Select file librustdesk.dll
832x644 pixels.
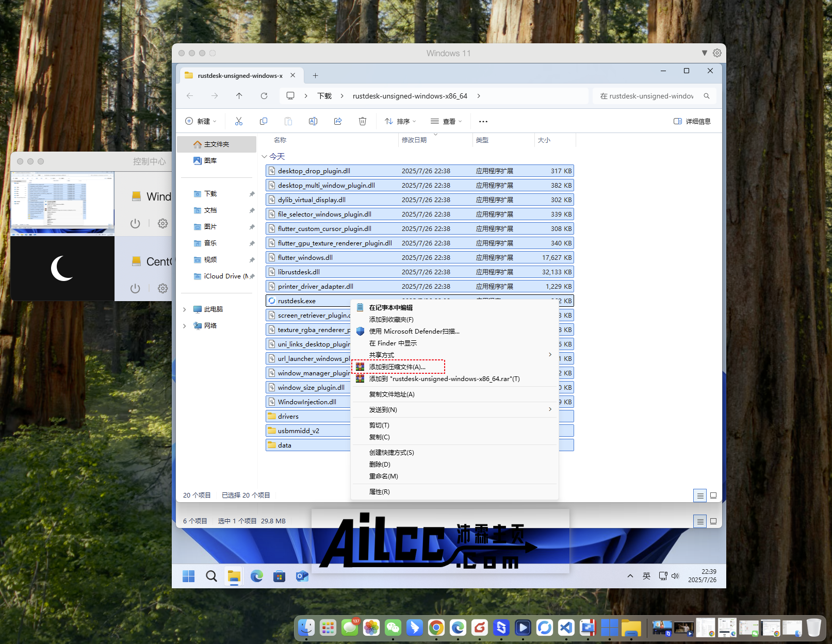point(419,272)
